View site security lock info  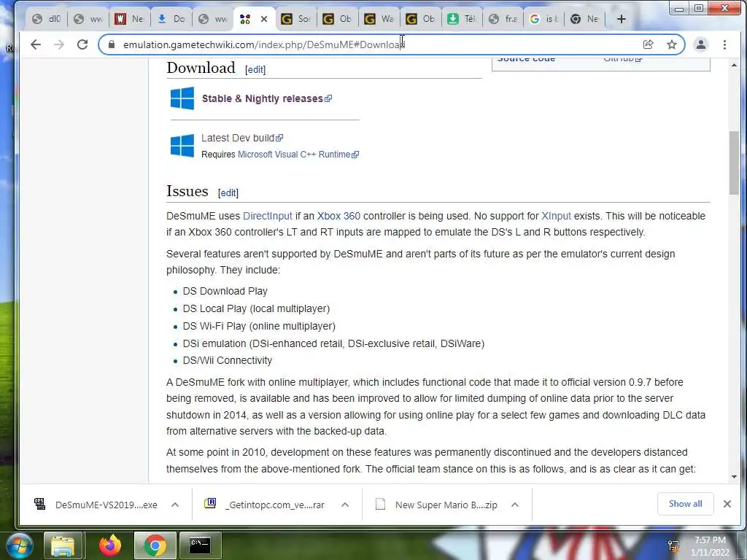[x=112, y=44]
